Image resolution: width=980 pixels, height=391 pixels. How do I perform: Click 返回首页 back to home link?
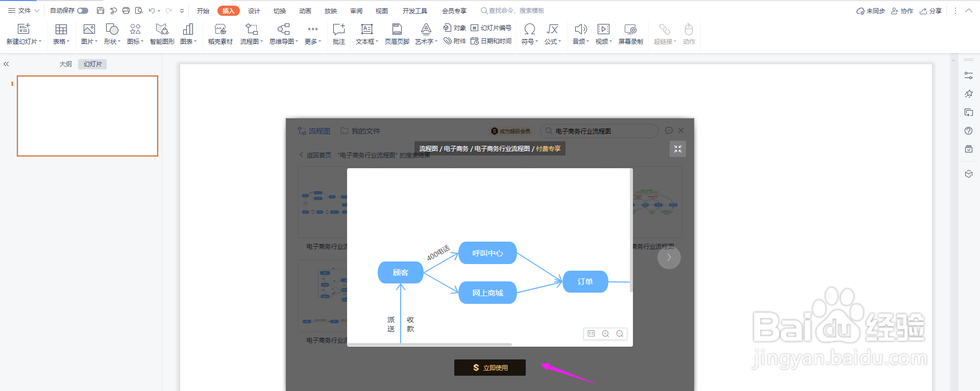pos(315,155)
